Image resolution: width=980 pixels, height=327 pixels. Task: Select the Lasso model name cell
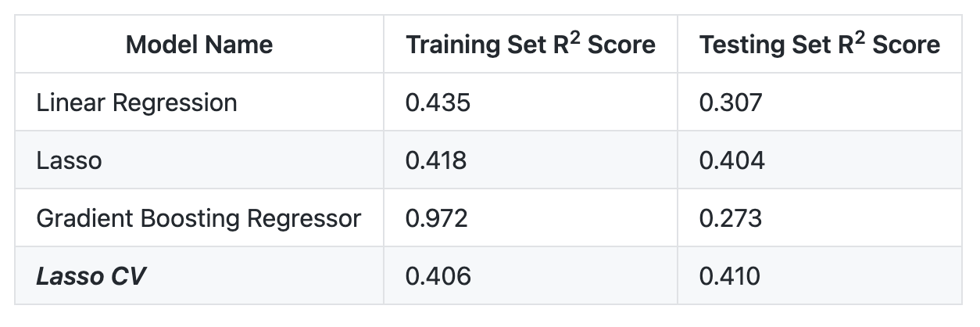(x=69, y=160)
